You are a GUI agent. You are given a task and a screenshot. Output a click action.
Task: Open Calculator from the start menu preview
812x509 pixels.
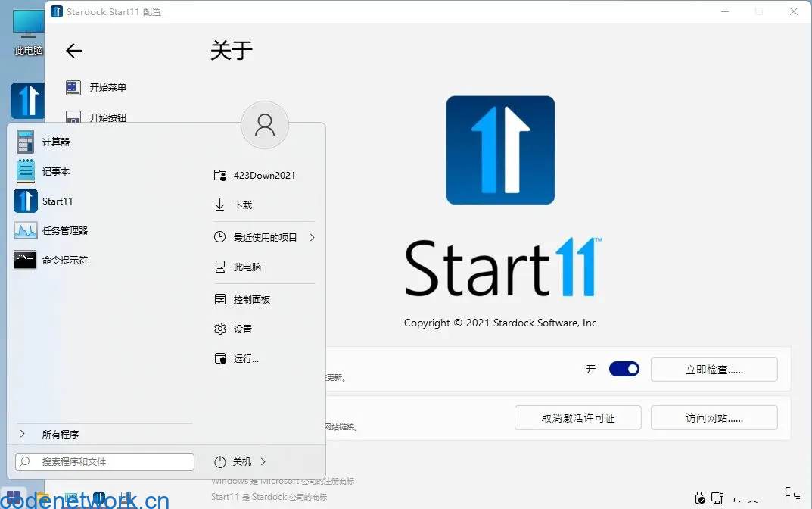57,140
